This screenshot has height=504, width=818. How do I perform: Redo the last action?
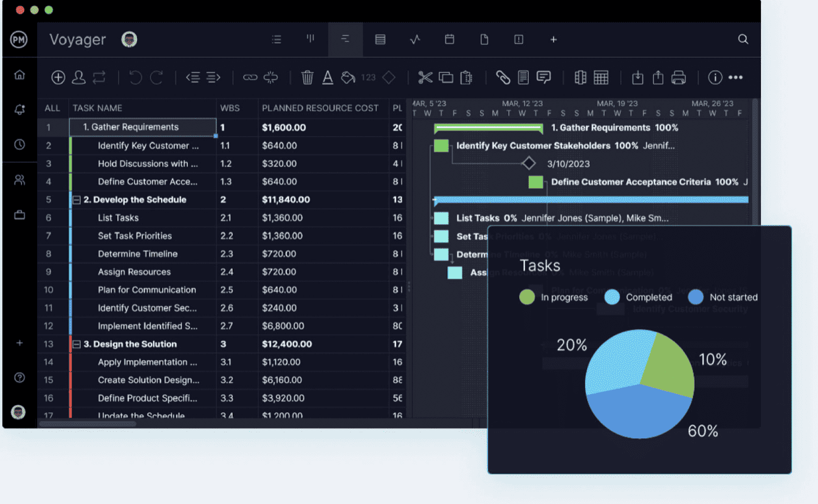pos(157,77)
